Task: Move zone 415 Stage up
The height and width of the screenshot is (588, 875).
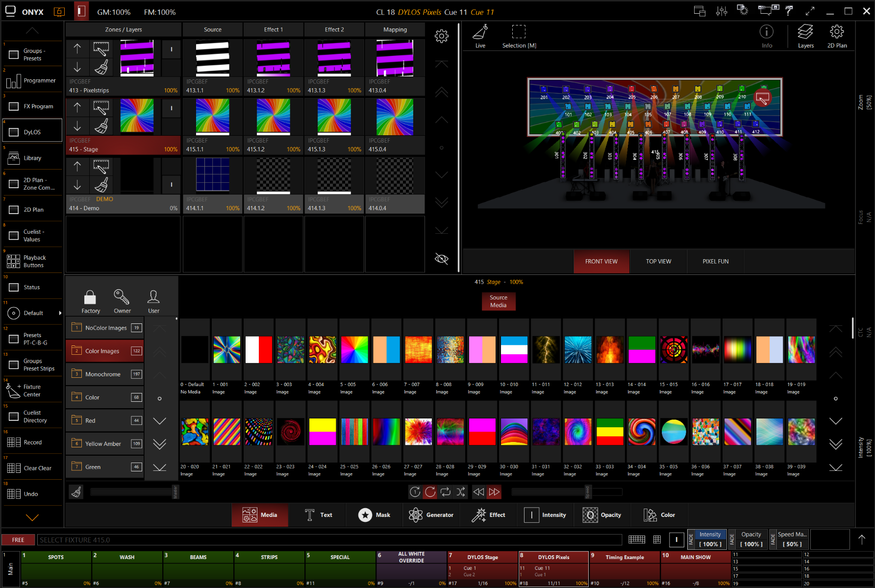Action: [x=77, y=107]
